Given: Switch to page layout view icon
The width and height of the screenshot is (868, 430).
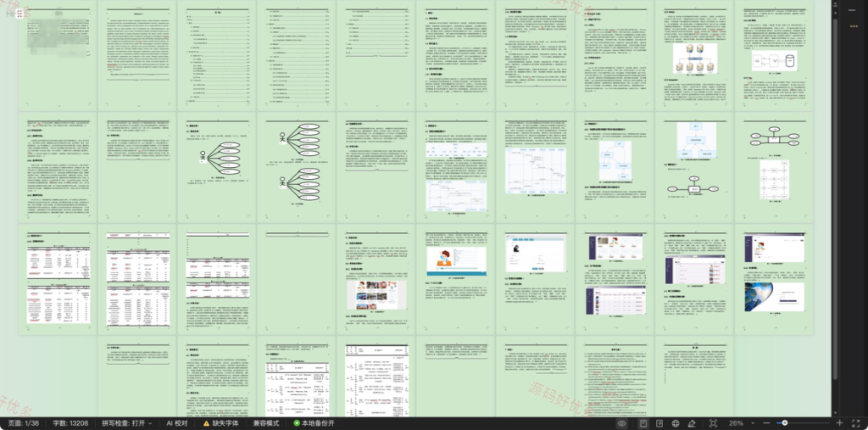Looking at the screenshot, I should 643,423.
